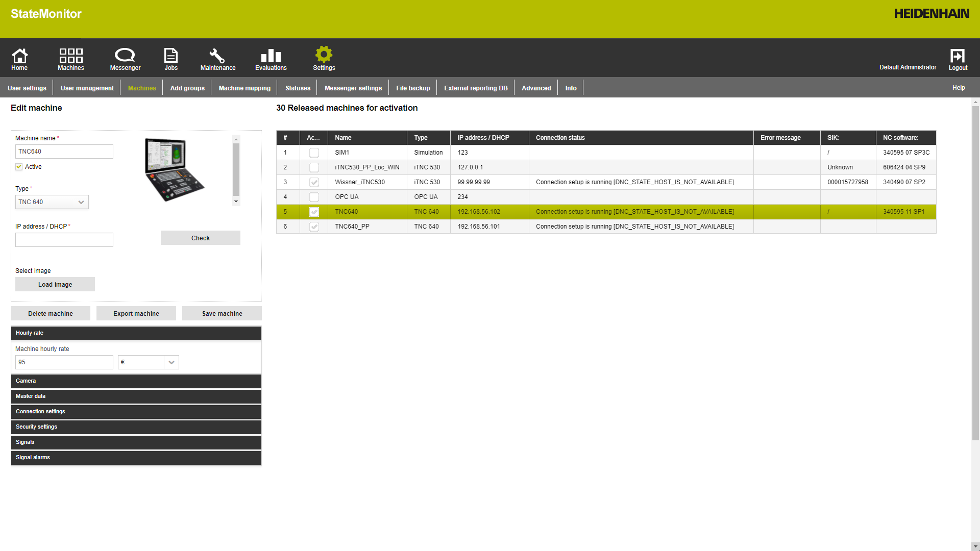
Task: Click the image list scroll down arrow
Action: (236, 202)
